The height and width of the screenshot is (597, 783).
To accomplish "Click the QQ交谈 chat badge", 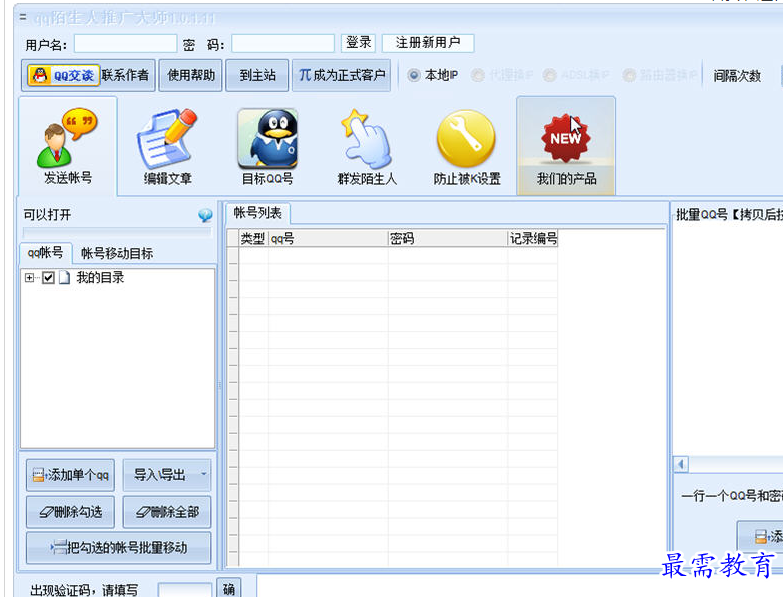I will [x=63, y=75].
